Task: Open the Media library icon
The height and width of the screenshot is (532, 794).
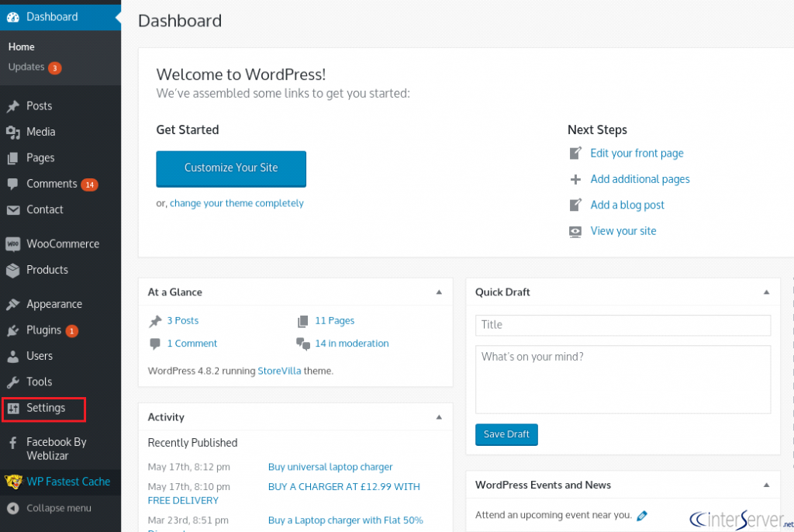Action: tap(13, 133)
